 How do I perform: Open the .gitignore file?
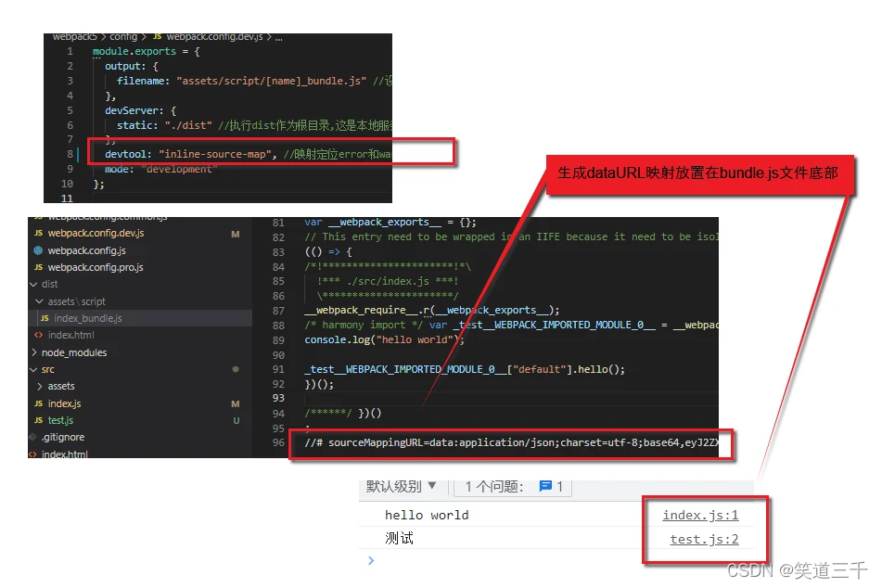click(63, 437)
